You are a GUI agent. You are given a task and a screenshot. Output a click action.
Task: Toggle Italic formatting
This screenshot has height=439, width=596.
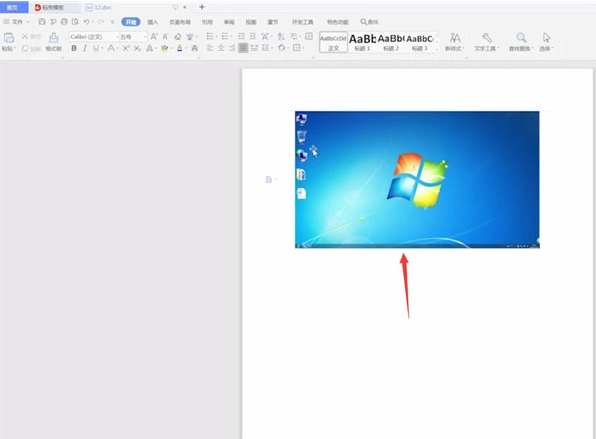coord(85,48)
